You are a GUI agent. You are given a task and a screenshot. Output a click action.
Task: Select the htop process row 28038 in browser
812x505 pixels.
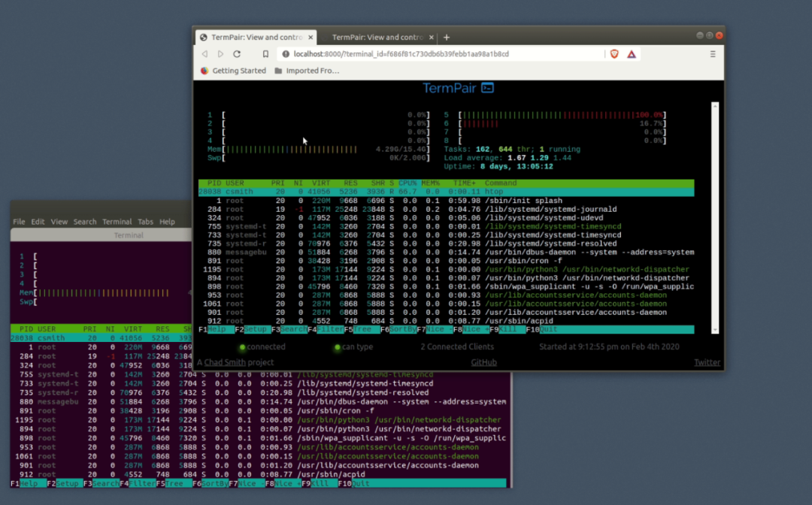point(446,192)
